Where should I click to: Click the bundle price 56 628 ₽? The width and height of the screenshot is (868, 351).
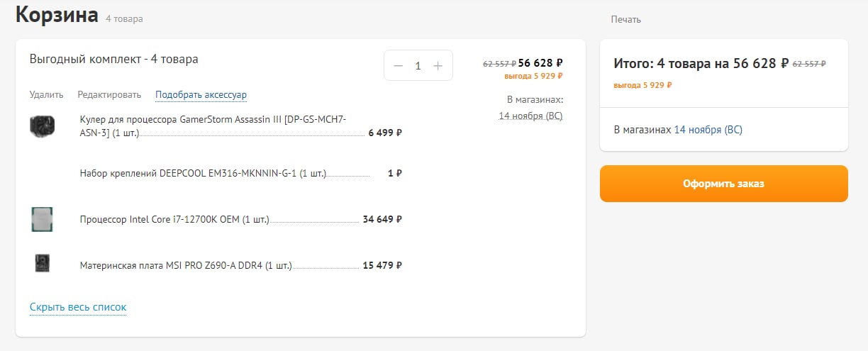[540, 63]
